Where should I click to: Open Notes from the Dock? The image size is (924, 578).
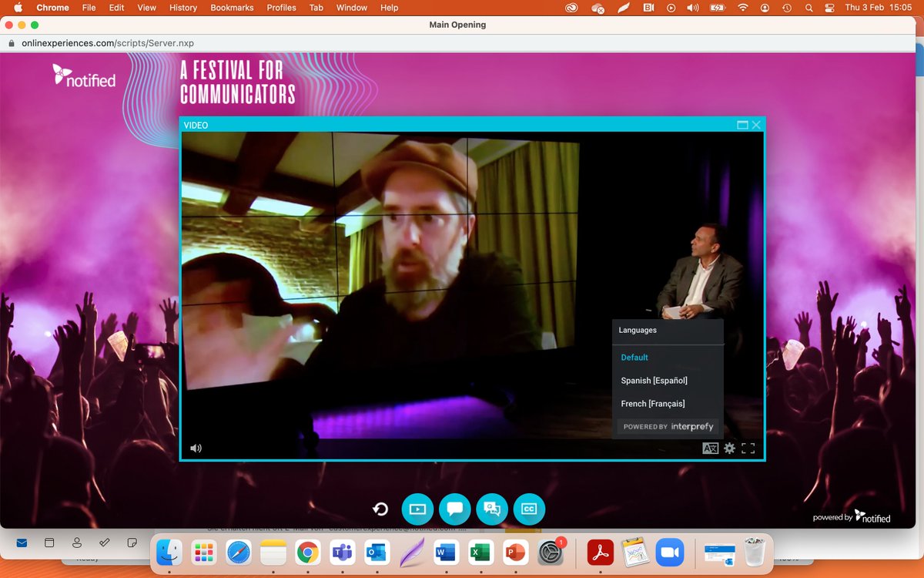tap(273, 553)
